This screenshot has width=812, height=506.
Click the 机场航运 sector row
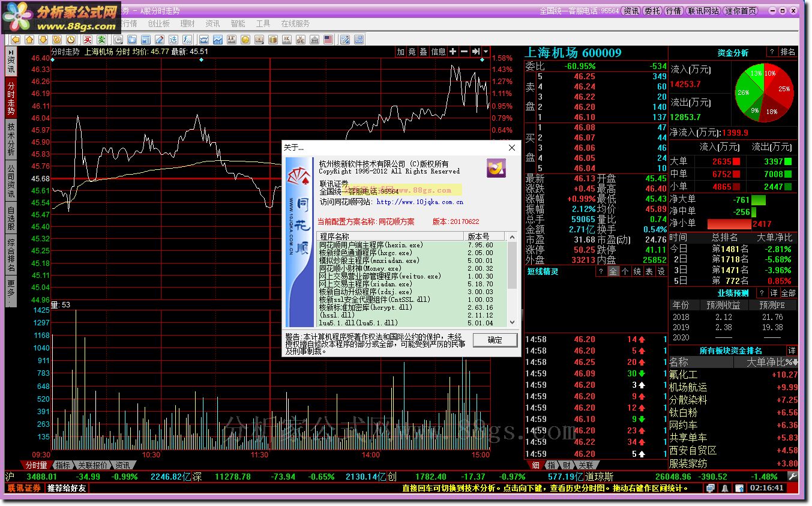pos(733,387)
